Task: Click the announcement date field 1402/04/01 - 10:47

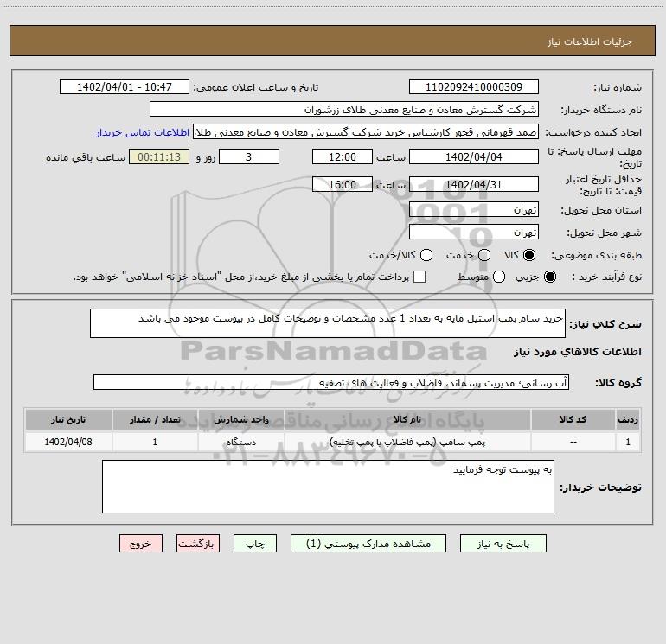Action: tap(125, 86)
